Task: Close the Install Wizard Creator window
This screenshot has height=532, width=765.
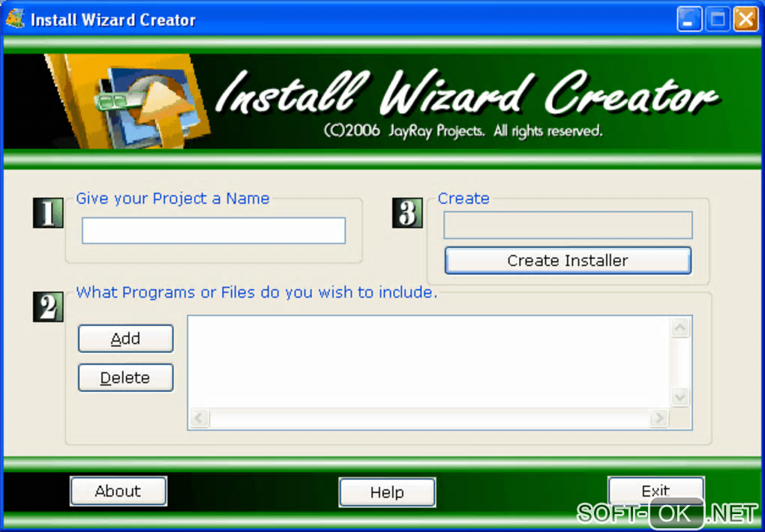Action: (x=746, y=19)
